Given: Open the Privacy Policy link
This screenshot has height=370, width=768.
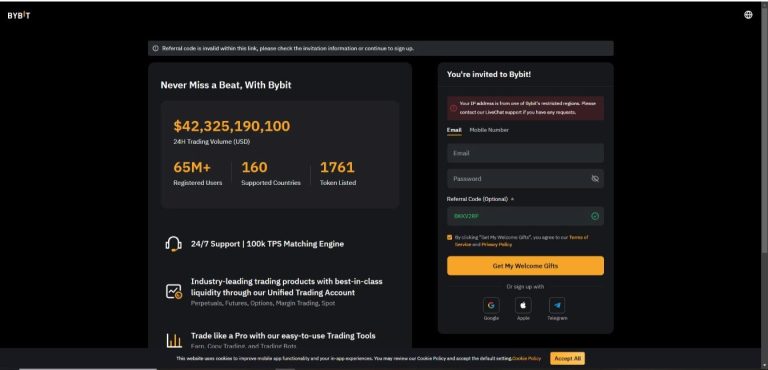Looking at the screenshot, I should [497, 244].
